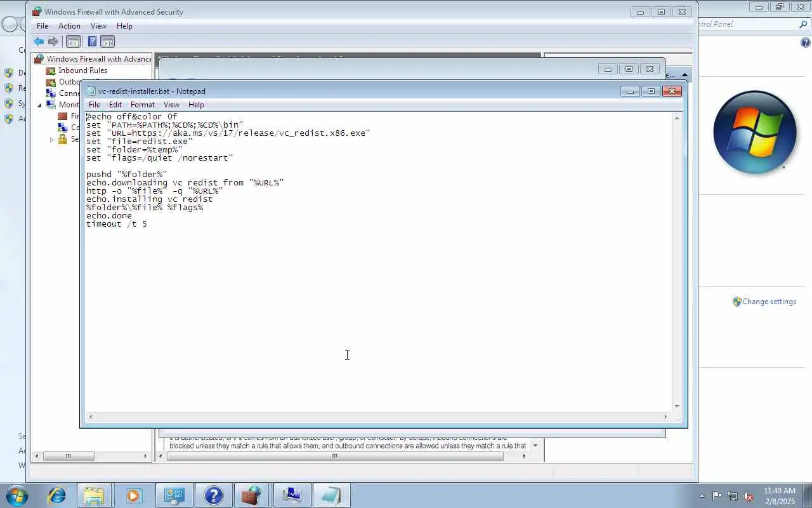This screenshot has width=812, height=508.
Task: Open Firewall window View menu
Action: point(98,26)
